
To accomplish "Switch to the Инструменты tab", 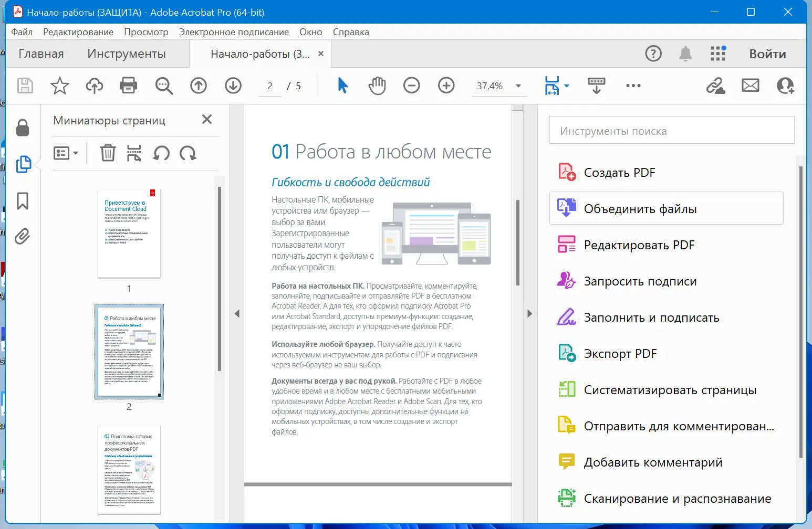I will coord(127,54).
